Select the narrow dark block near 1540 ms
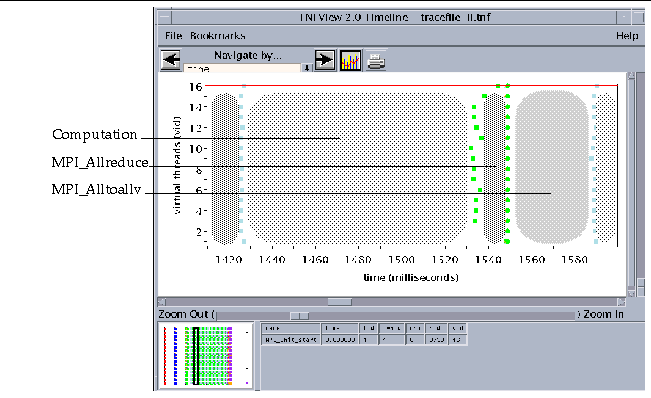 tap(494, 168)
